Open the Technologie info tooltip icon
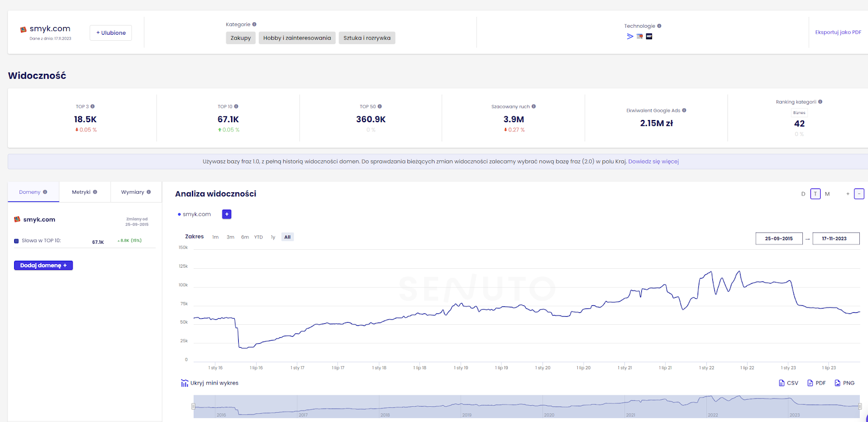Viewport: 868px width, 422px height. 659,26
